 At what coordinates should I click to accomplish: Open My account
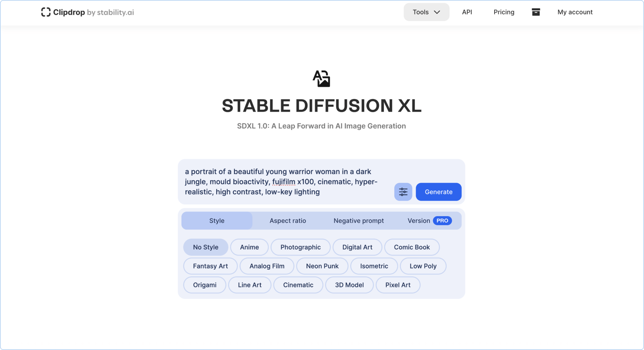pos(575,12)
